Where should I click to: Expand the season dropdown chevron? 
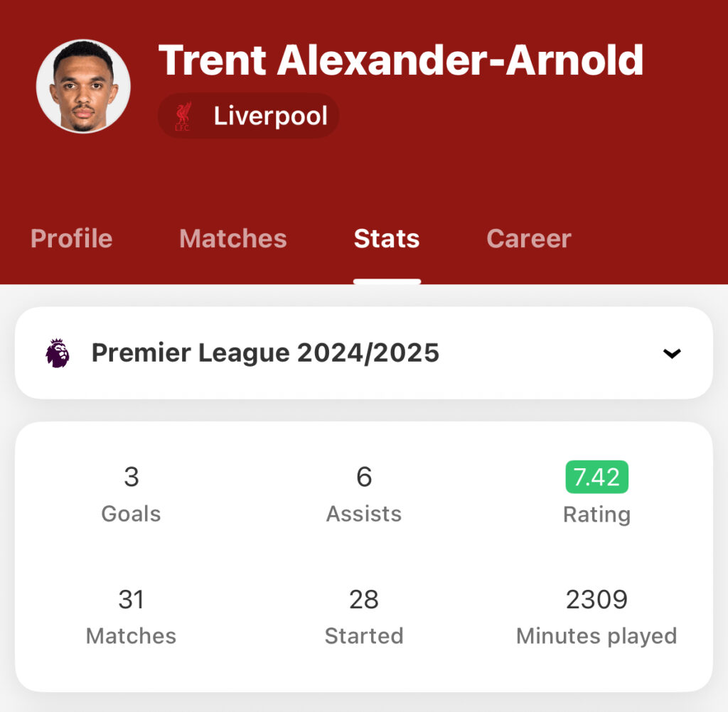pos(672,353)
